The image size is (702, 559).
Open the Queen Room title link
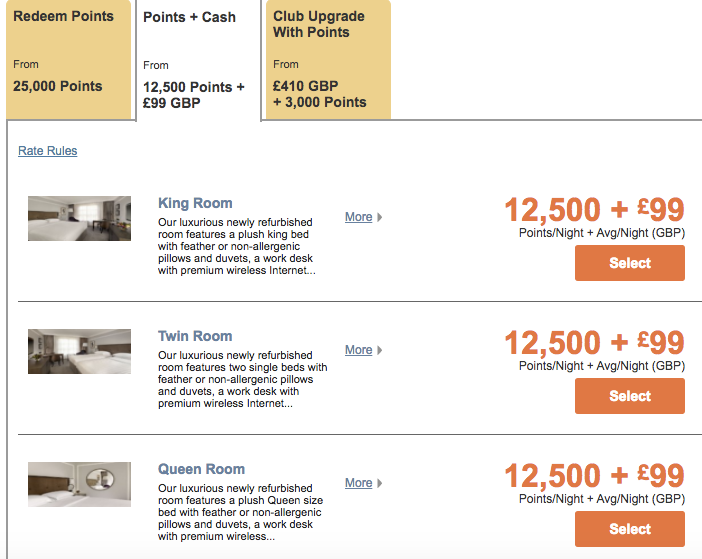[201, 469]
